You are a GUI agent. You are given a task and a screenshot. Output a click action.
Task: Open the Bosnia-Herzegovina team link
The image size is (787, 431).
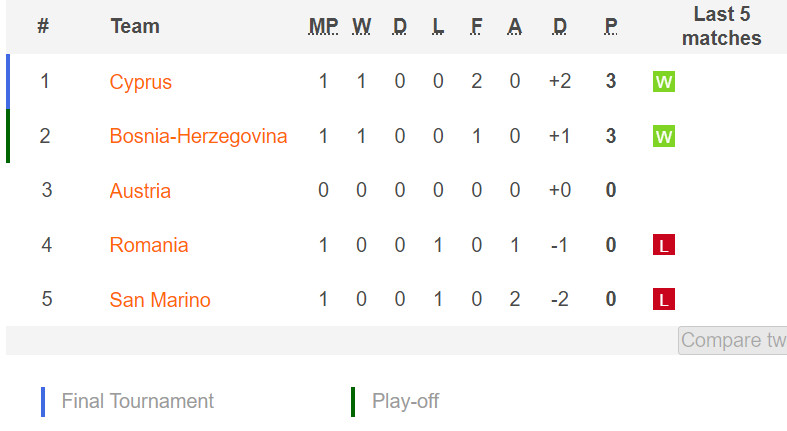(198, 136)
